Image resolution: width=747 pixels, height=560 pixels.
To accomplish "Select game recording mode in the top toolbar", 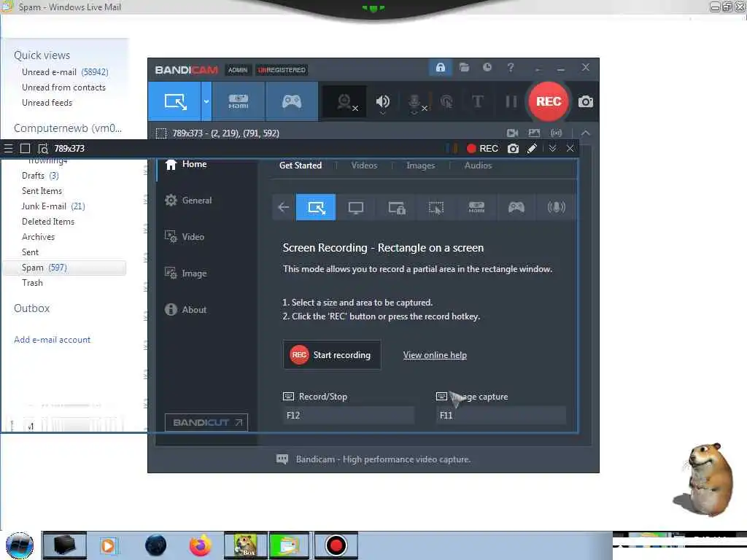I will click(292, 101).
